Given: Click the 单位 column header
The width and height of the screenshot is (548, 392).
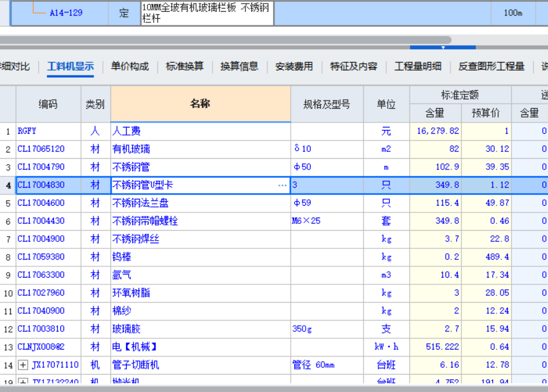Looking at the screenshot, I should point(387,104).
